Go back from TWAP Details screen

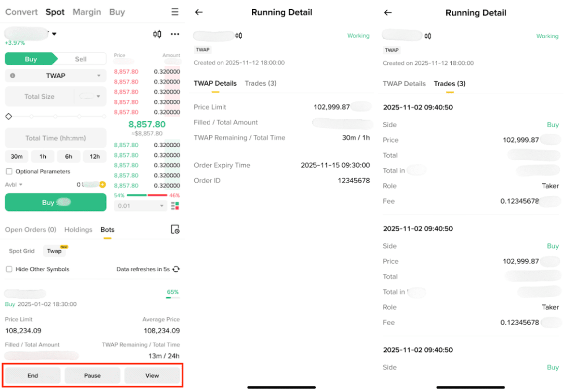pyautogui.click(x=198, y=13)
